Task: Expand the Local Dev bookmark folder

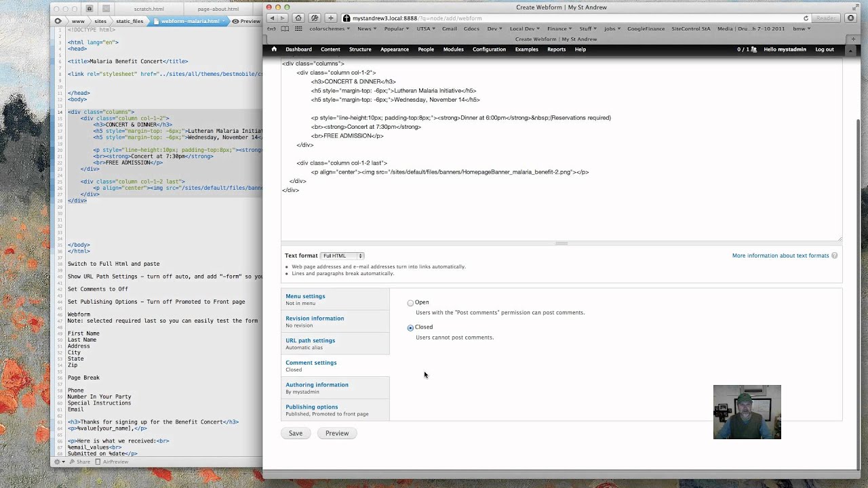Action: coord(525,29)
